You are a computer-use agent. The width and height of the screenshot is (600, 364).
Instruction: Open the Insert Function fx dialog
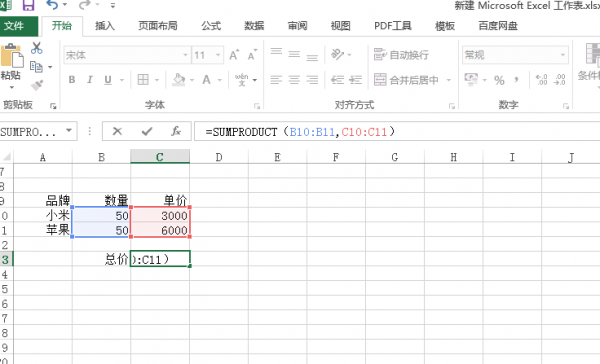click(176, 131)
